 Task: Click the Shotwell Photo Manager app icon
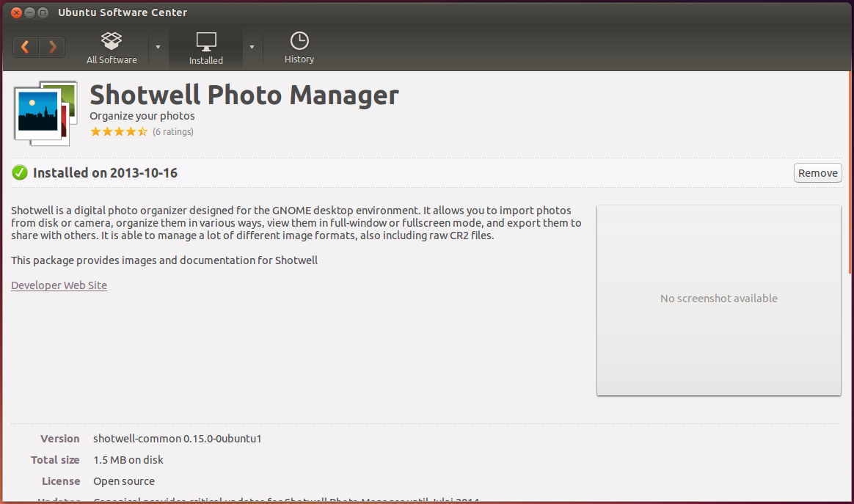click(45, 113)
